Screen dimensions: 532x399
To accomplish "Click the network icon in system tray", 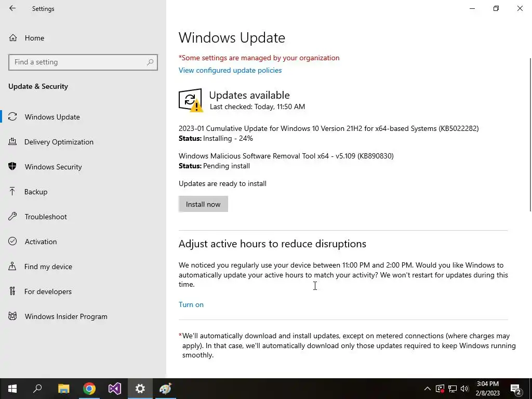I will (x=453, y=389).
